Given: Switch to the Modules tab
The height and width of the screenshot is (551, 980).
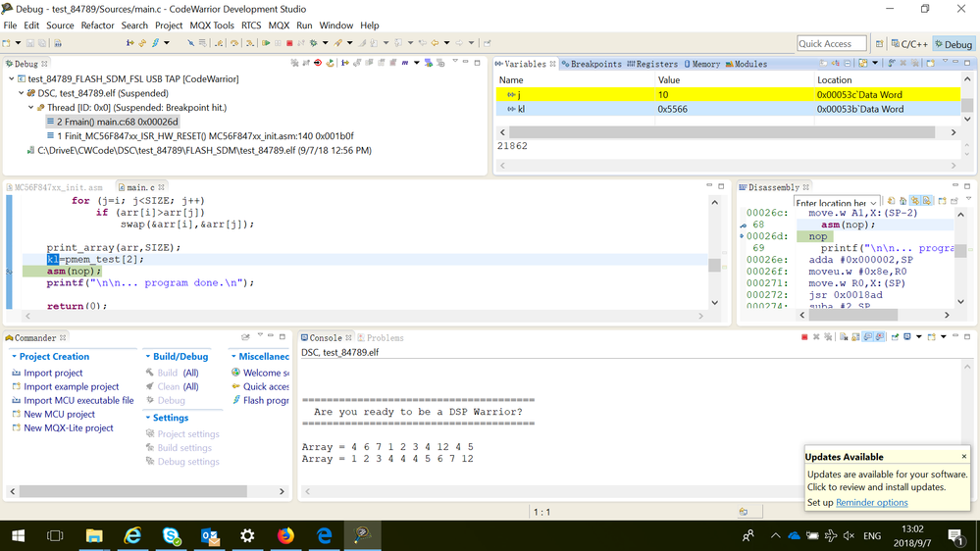Looking at the screenshot, I should click(747, 64).
